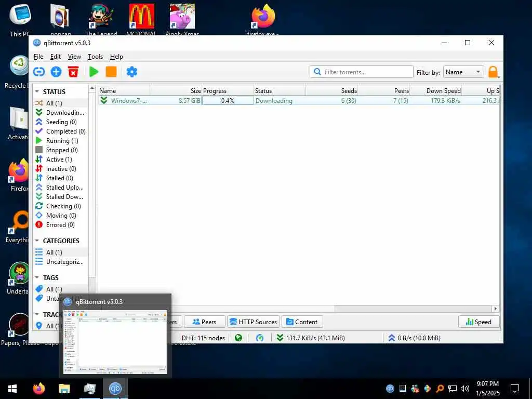The width and height of the screenshot is (532, 399).
Task: Select the Stopped (0) status filter
Action: click(61, 150)
